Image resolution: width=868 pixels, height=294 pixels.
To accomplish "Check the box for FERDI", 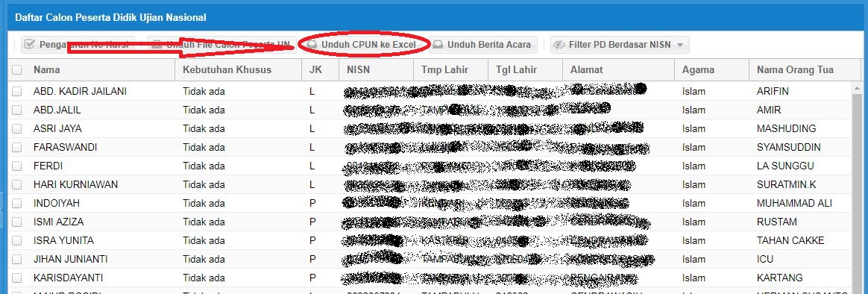I will (x=17, y=166).
